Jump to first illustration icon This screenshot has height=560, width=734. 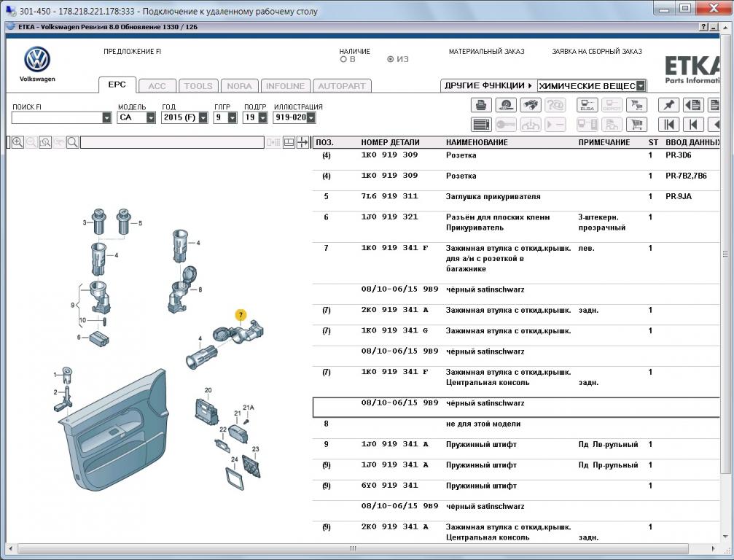coord(668,125)
